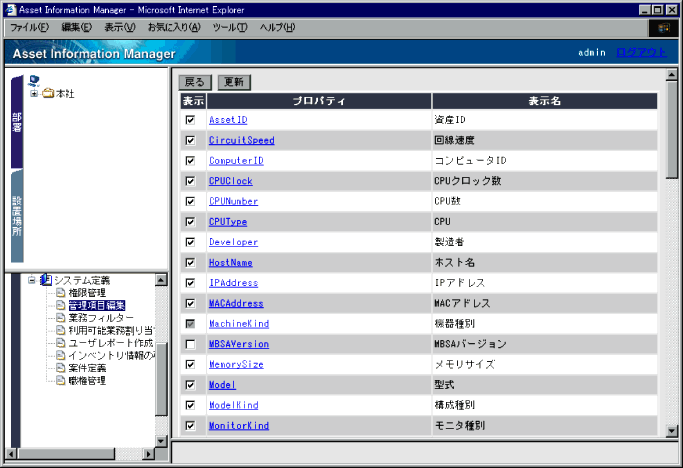683x468 pixels.
Task: Click the Windows logo throbber in menu bar
Action: 663,28
